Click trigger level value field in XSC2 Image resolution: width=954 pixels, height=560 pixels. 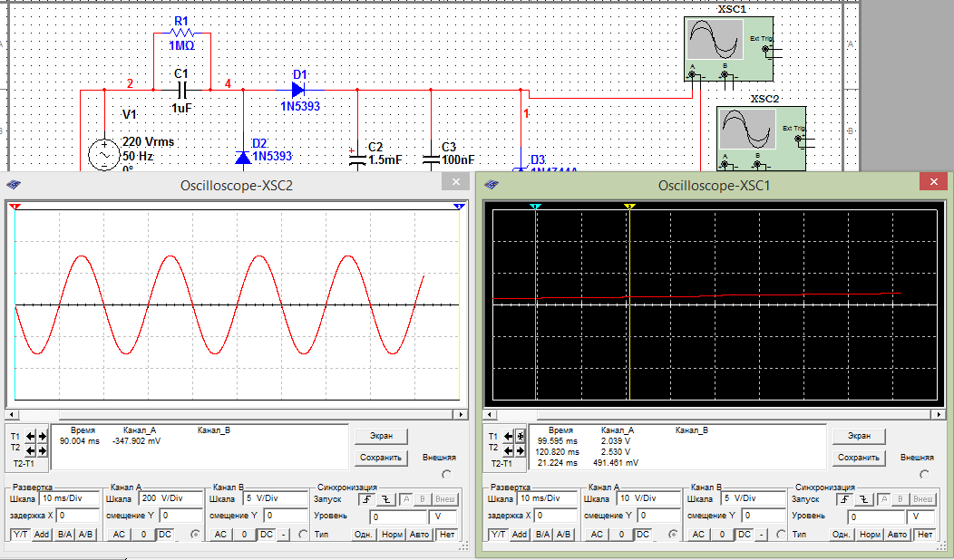398,517
